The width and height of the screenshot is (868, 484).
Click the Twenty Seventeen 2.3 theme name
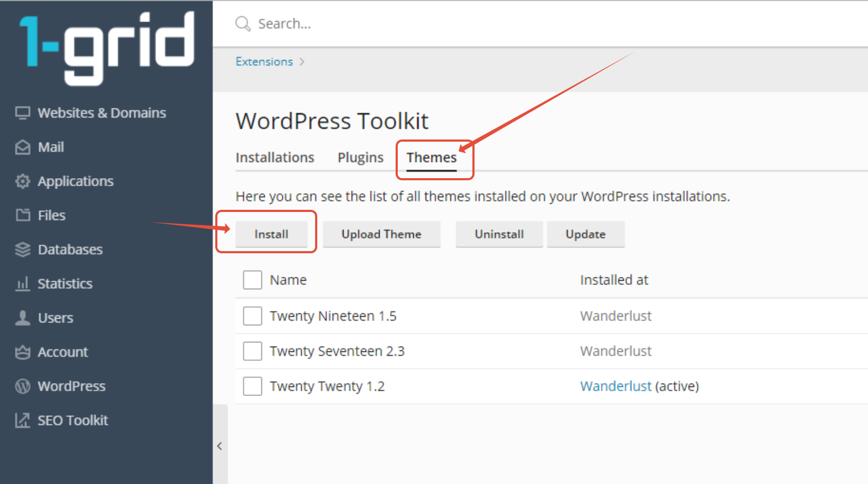click(337, 351)
